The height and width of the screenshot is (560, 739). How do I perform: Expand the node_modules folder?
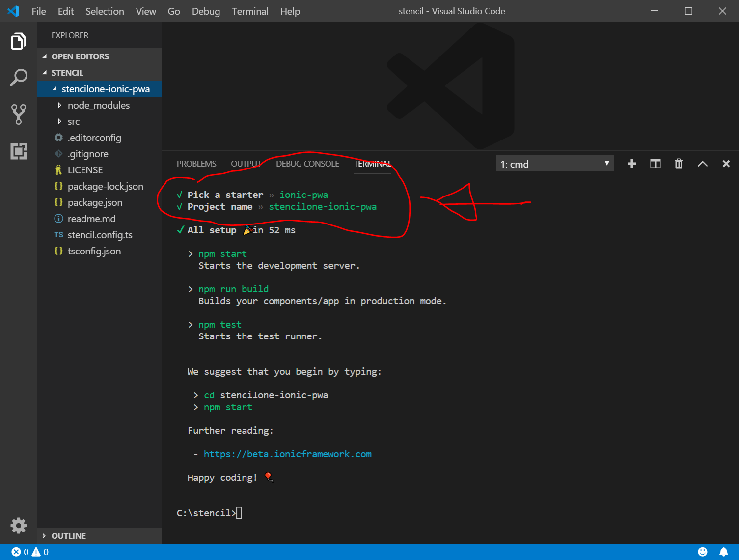click(x=99, y=105)
